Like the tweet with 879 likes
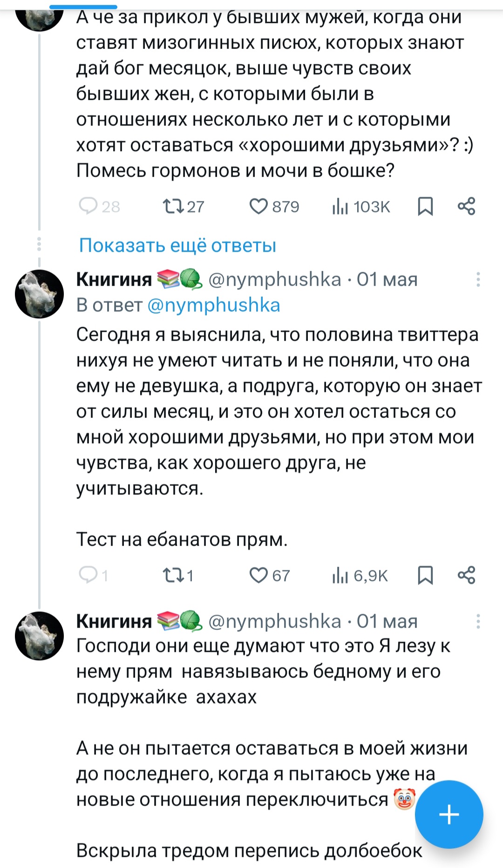The height and width of the screenshot is (868, 503). 259,206
